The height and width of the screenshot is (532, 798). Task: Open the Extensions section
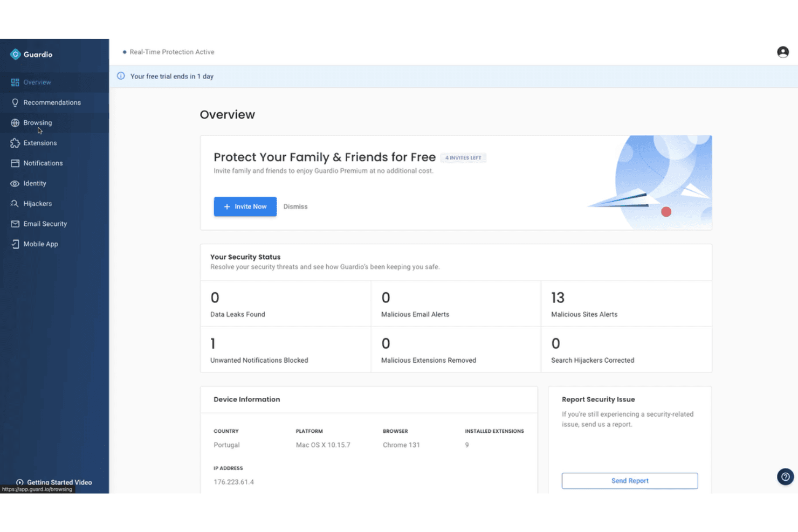(x=54, y=143)
